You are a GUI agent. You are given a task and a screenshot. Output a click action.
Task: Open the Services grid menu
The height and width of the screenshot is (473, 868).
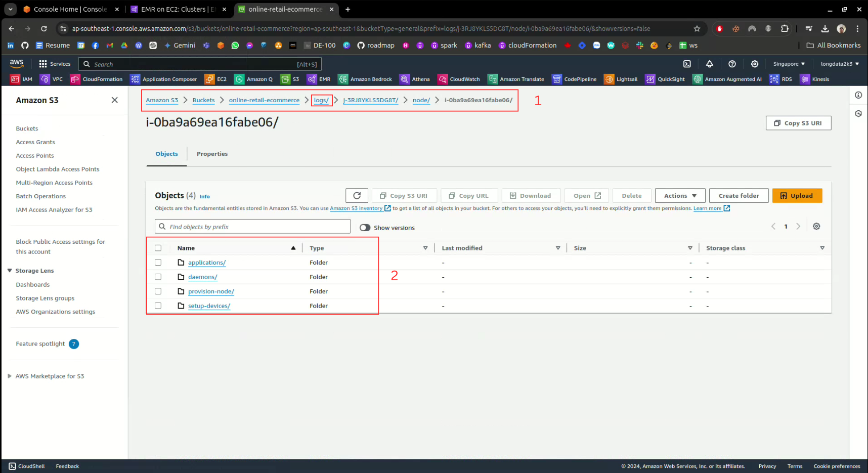coord(55,64)
